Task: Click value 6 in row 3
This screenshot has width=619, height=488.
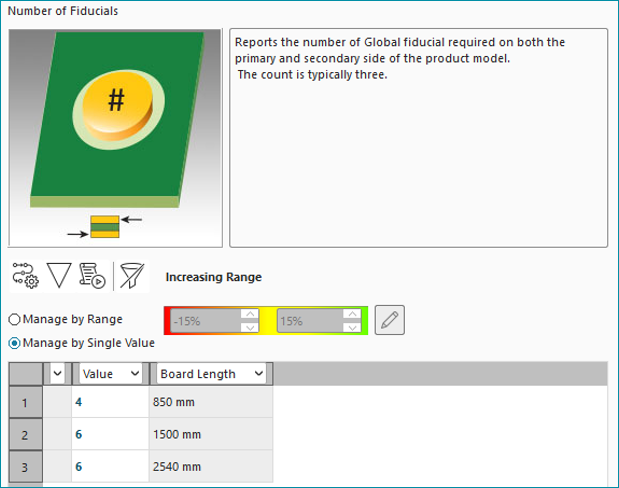Action: point(110,466)
